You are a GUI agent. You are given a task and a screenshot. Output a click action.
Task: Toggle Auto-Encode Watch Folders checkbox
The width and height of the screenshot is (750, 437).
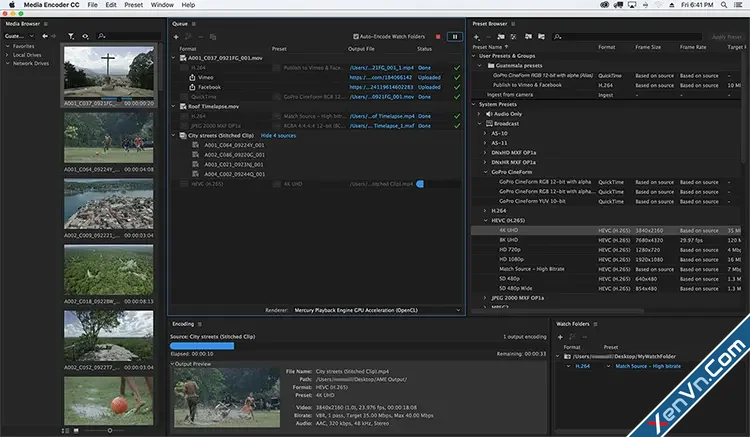point(355,36)
